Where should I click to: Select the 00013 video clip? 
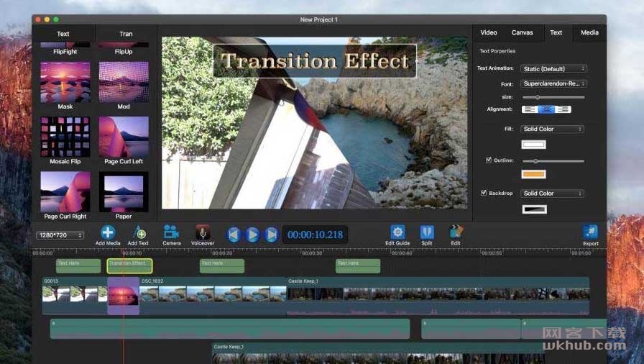coord(75,295)
